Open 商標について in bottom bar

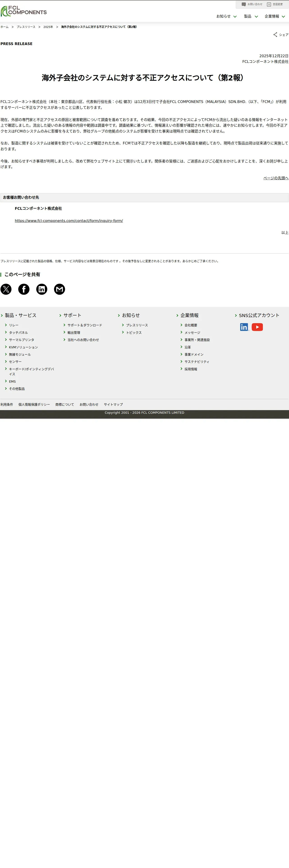click(x=65, y=404)
